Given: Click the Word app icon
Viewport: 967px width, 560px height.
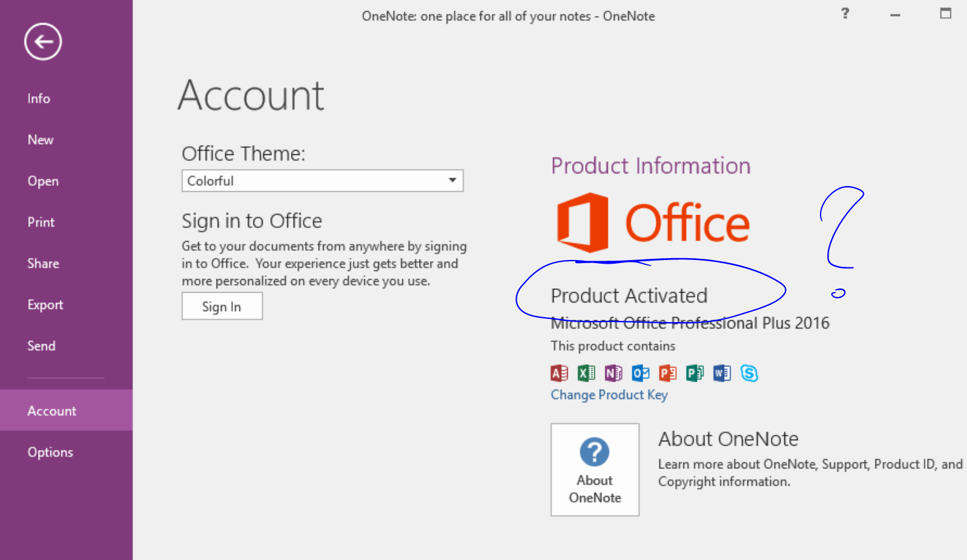Looking at the screenshot, I should pyautogui.click(x=722, y=373).
